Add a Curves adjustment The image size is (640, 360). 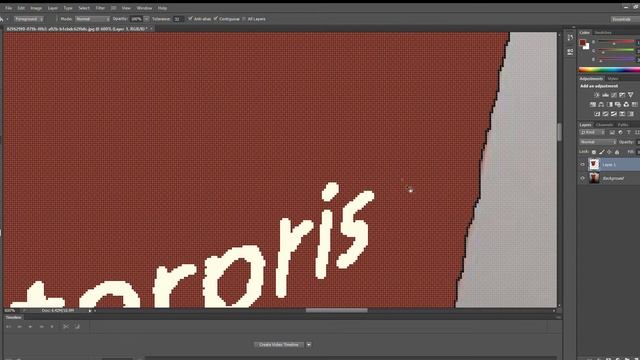coord(614,95)
